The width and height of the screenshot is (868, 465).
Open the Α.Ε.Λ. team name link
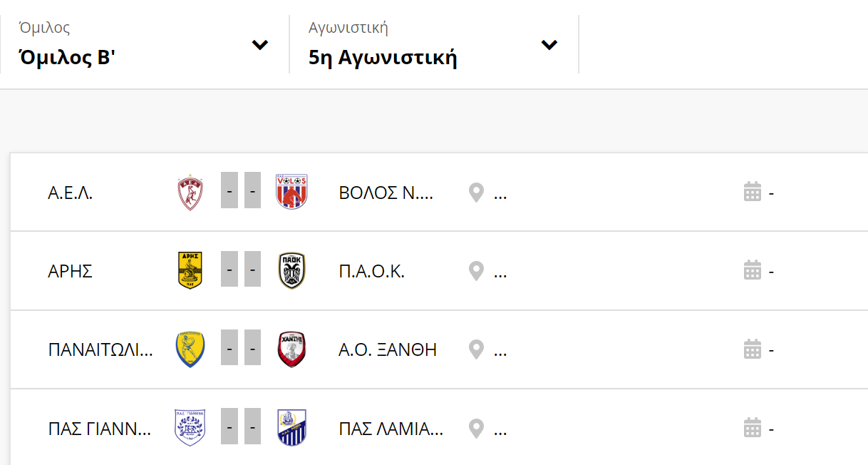71,193
